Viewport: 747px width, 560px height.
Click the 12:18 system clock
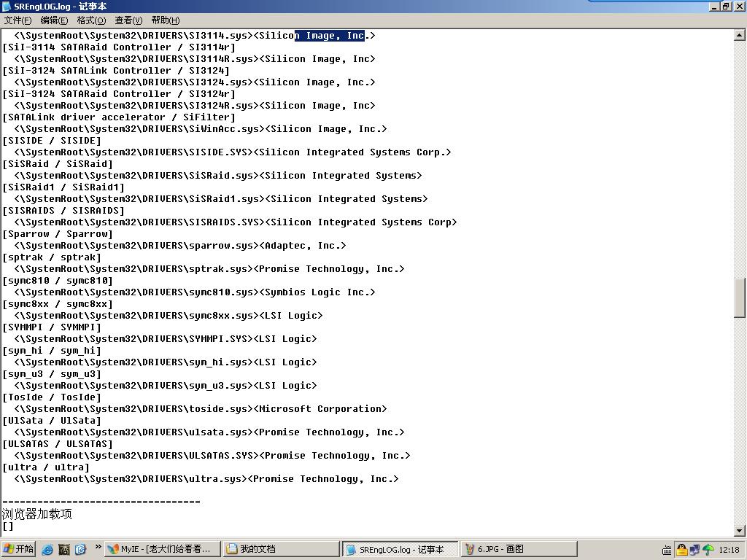pos(729,550)
